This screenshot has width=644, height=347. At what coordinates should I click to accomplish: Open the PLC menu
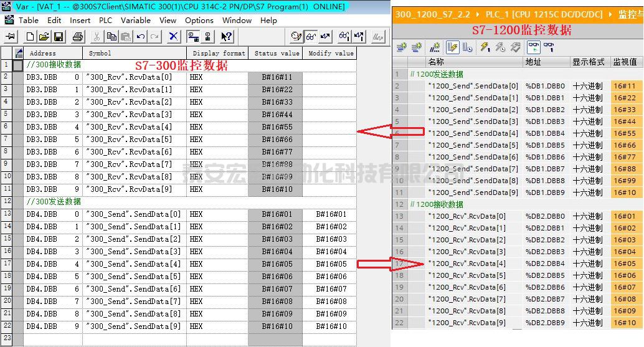coord(106,20)
